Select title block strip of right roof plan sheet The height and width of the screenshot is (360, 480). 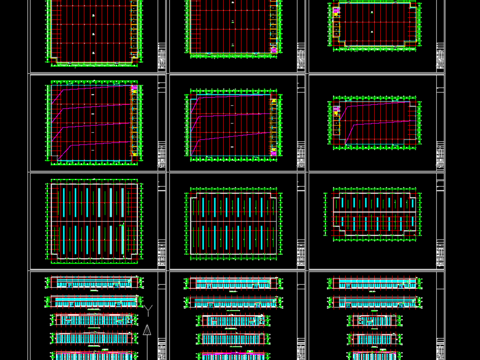(x=440, y=221)
